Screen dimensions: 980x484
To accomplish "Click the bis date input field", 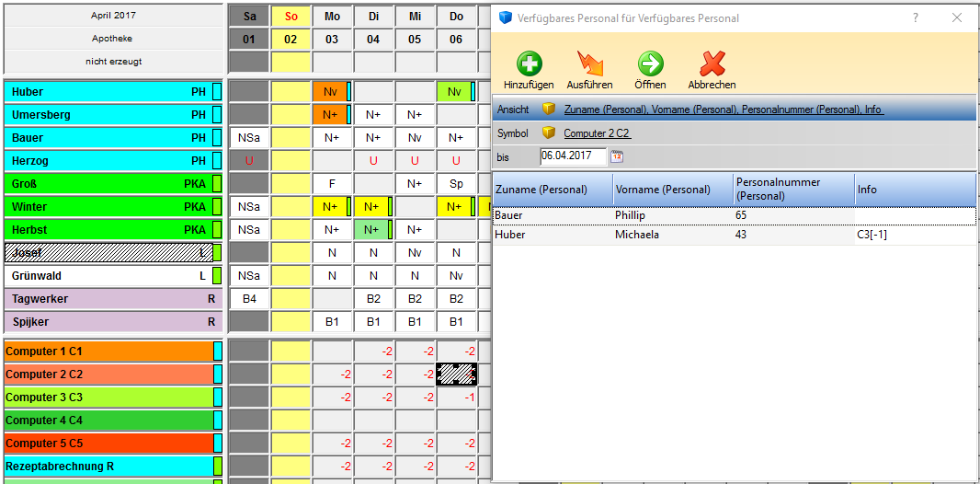I will pos(573,156).
